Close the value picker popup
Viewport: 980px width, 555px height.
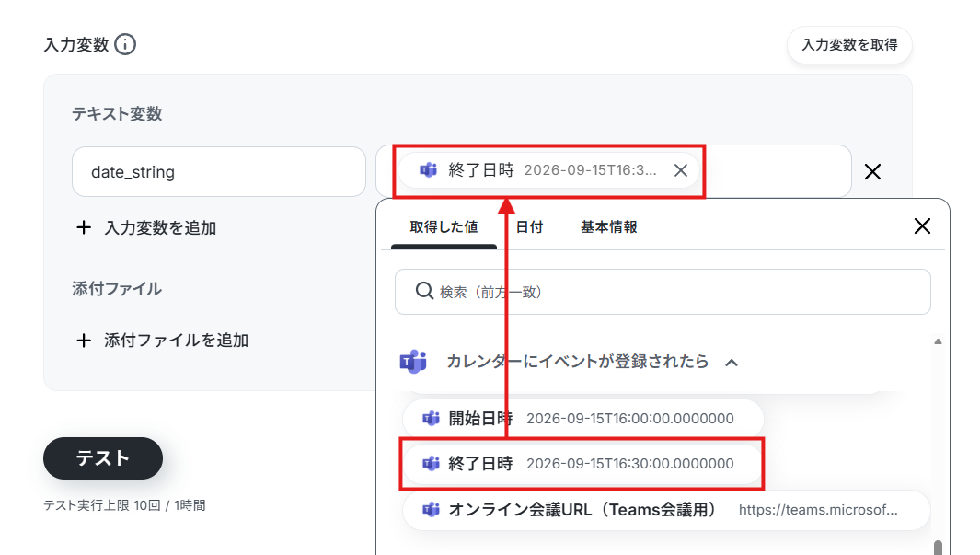pos(923,226)
